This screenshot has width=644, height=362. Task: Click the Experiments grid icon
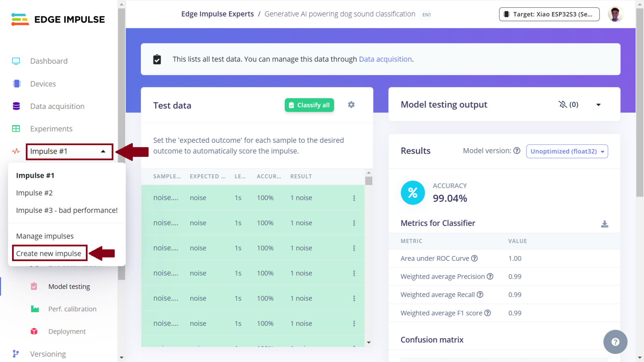pos(16,129)
